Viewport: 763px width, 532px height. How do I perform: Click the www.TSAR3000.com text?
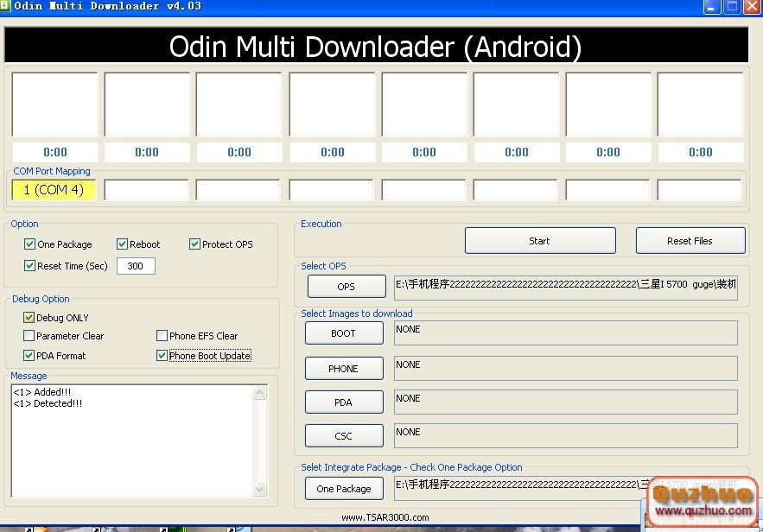click(385, 517)
